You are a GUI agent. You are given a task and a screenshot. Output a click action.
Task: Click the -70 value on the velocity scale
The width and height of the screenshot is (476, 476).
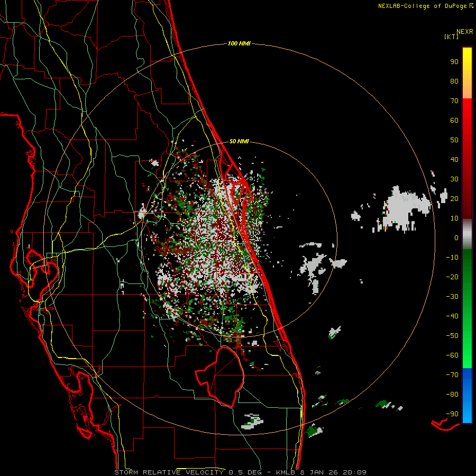(x=452, y=375)
